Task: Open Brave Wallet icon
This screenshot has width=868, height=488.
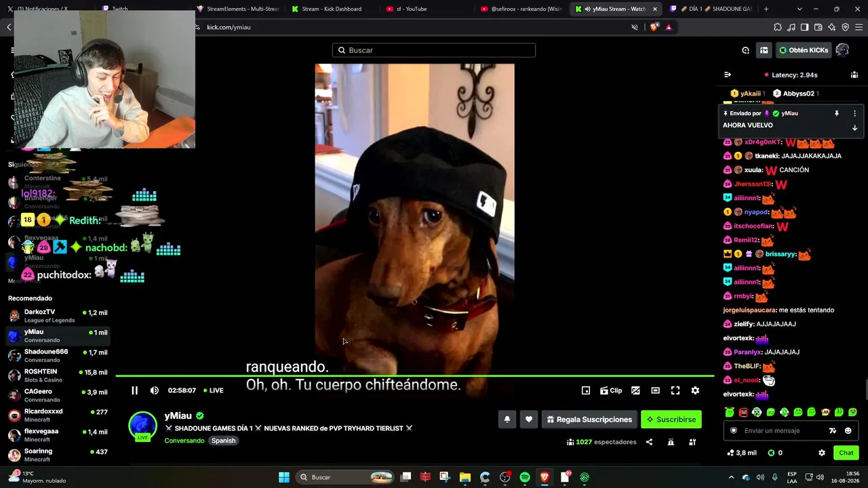Action: point(818,27)
